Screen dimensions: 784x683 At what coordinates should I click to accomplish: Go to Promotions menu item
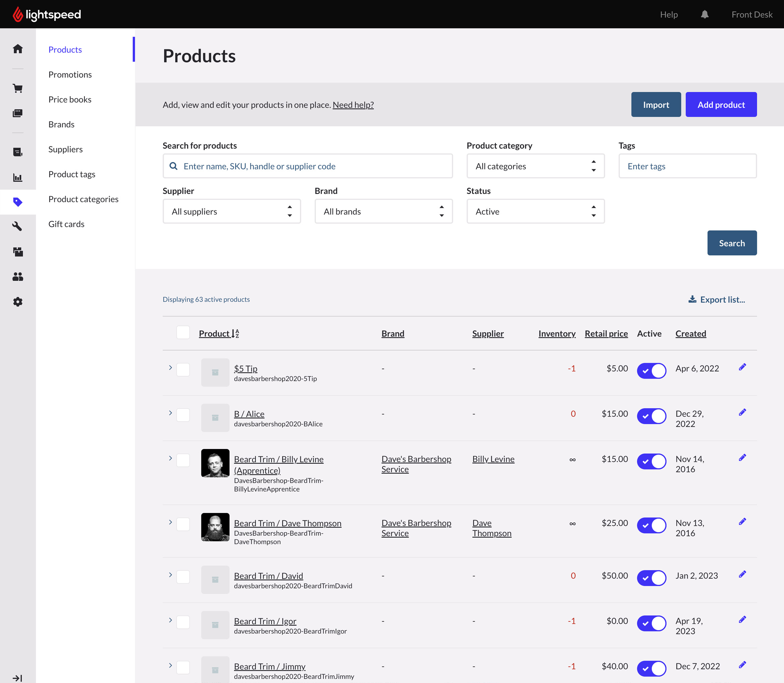[x=70, y=75]
